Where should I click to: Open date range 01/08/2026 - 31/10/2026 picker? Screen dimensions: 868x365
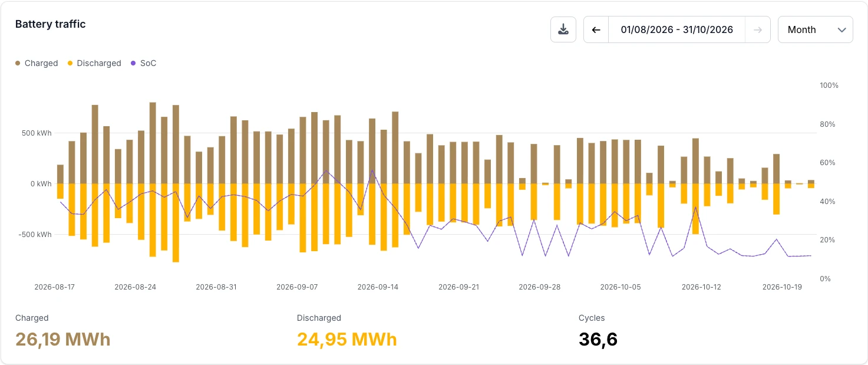(676, 29)
